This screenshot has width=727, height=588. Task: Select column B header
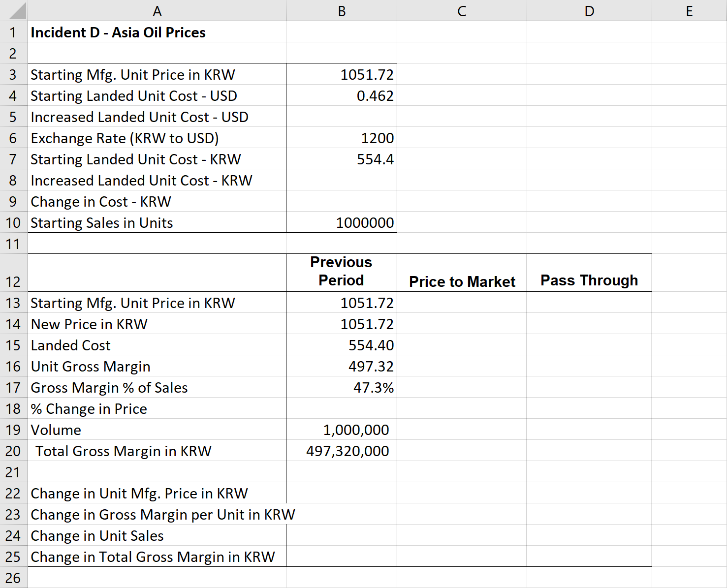[342, 10]
